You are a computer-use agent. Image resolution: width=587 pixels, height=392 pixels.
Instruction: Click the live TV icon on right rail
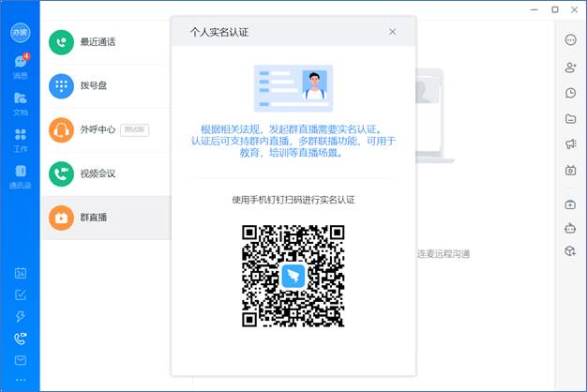click(570, 170)
